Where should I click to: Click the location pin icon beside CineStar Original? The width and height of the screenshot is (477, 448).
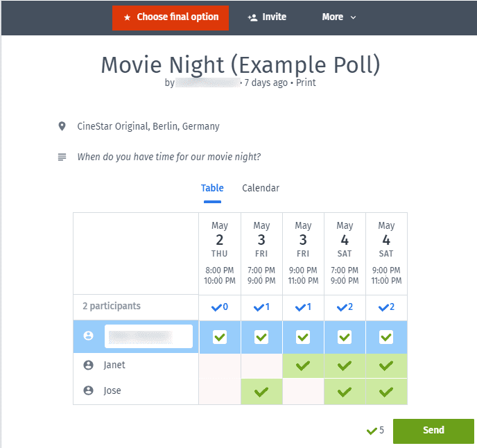point(62,126)
